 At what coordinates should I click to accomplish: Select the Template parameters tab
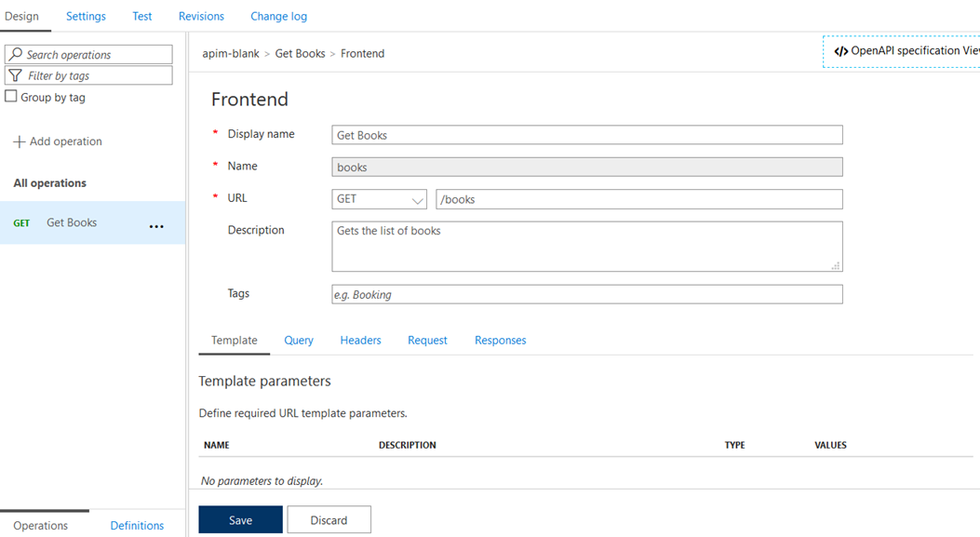pyautogui.click(x=235, y=340)
